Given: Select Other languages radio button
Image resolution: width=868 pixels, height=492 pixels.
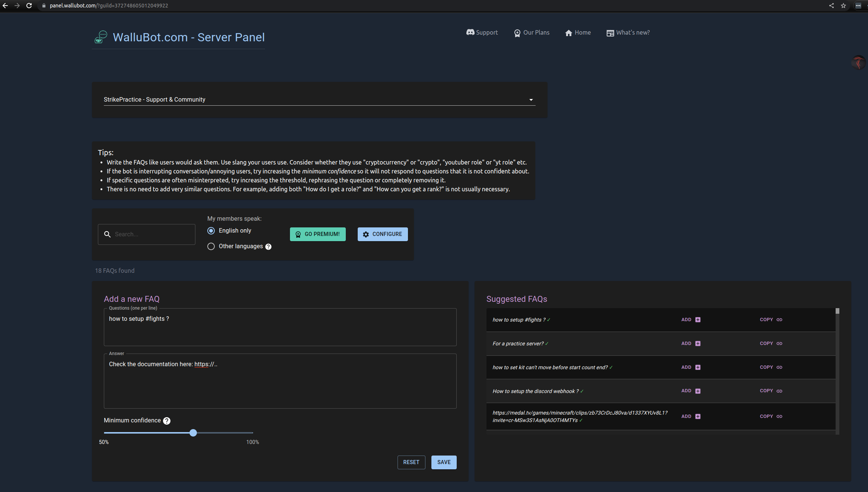Looking at the screenshot, I should 211,246.
